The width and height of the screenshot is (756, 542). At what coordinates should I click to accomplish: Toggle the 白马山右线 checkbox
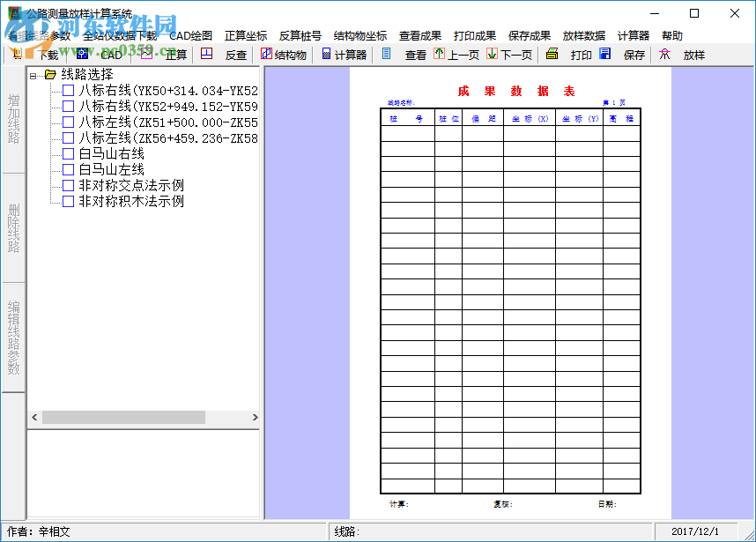tap(69, 154)
